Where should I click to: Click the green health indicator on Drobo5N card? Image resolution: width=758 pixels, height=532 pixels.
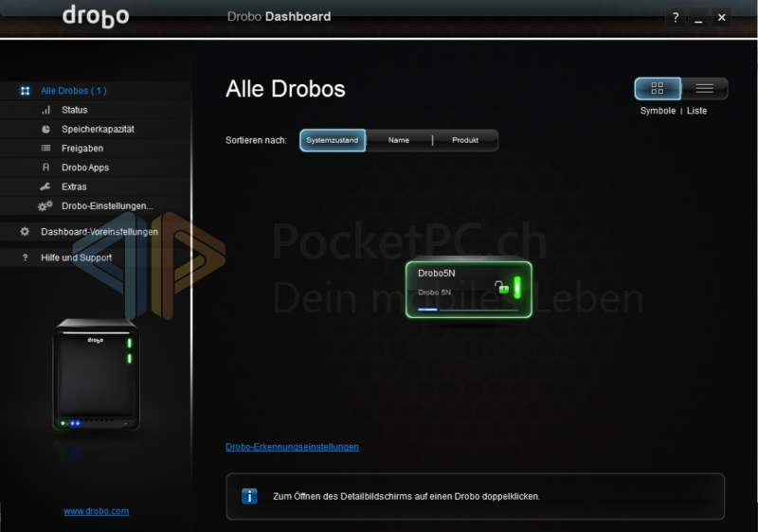click(517, 288)
